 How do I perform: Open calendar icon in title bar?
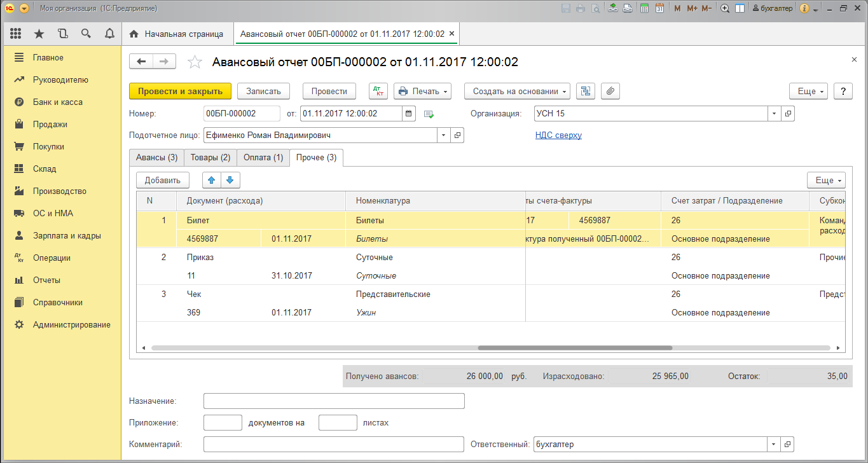(x=659, y=8)
